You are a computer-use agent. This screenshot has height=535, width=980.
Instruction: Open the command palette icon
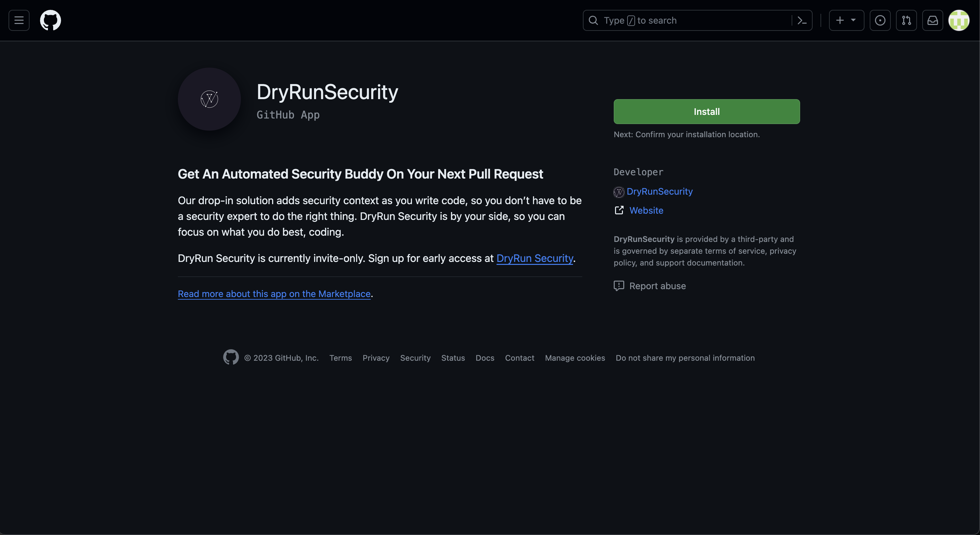[802, 20]
